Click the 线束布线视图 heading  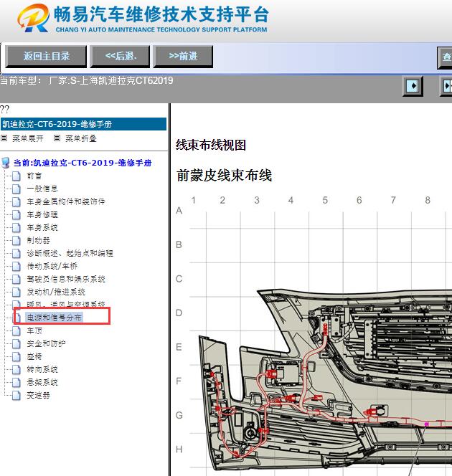pos(210,145)
